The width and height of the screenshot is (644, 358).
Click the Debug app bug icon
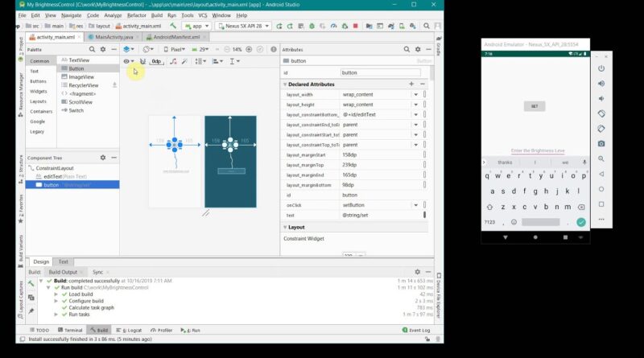(312, 26)
